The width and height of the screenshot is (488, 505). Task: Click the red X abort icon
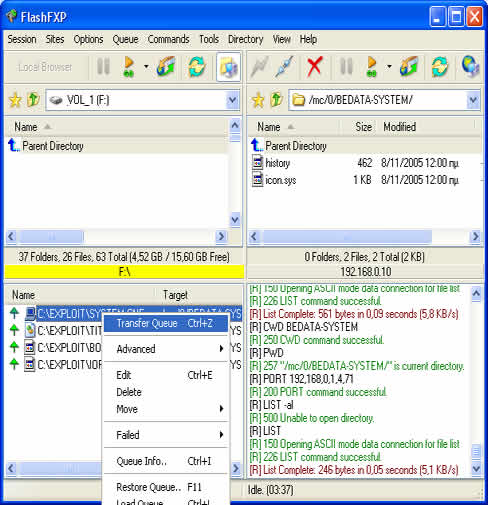point(315,66)
